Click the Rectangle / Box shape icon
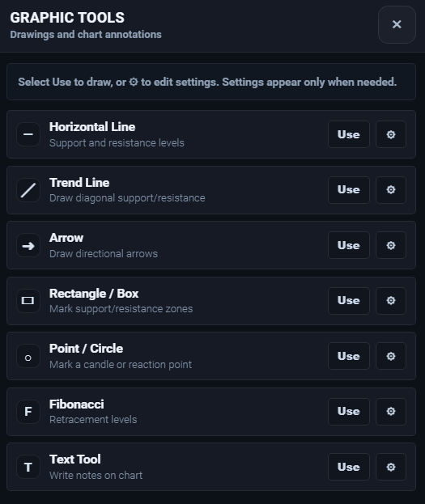The width and height of the screenshot is (425, 504). tap(28, 301)
